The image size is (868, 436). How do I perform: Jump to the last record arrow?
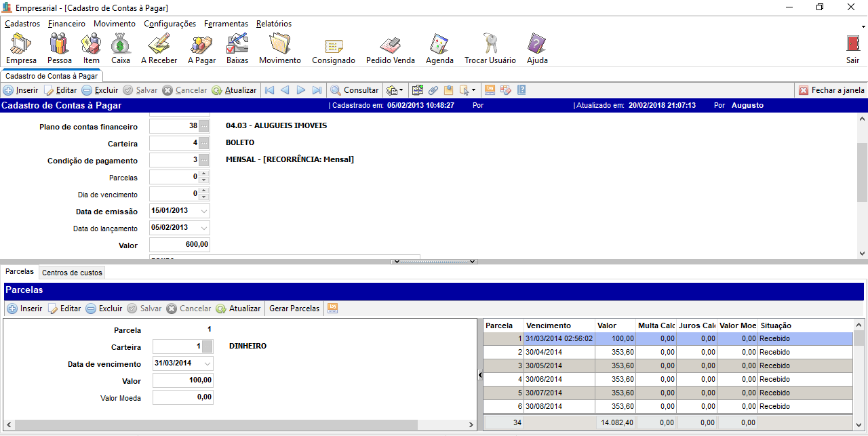pos(317,90)
